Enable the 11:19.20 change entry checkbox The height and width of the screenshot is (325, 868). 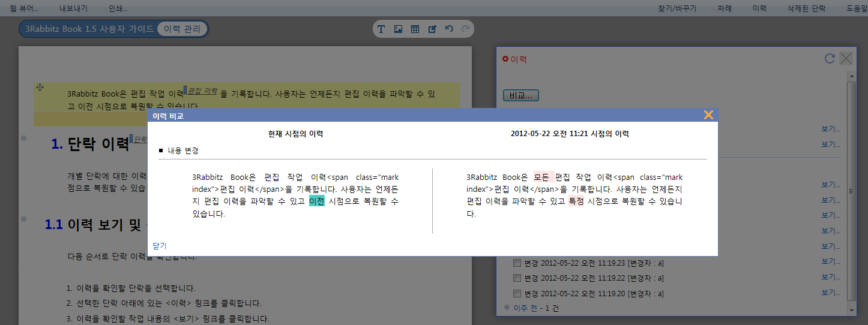516,294
